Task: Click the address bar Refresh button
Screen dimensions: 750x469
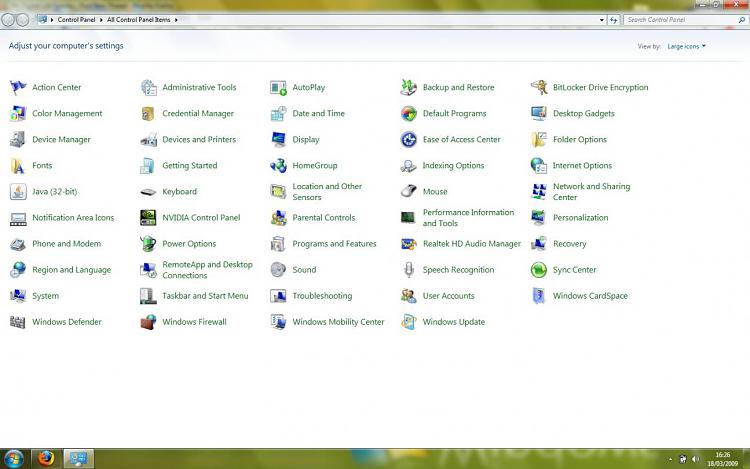Action: tap(614, 20)
